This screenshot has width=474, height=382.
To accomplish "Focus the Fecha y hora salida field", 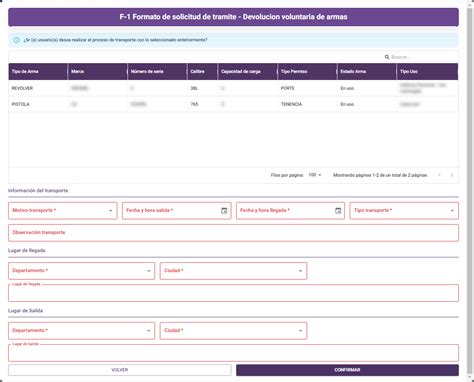I will point(177,211).
